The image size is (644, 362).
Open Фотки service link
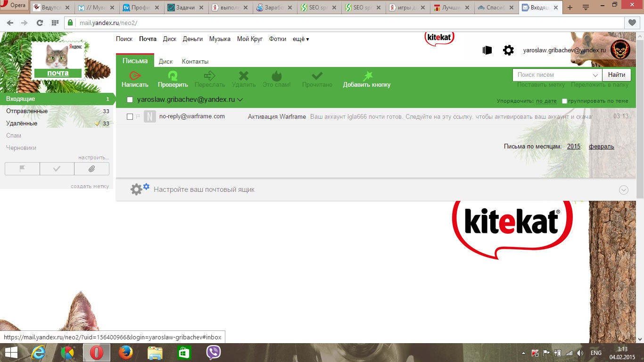278,39
